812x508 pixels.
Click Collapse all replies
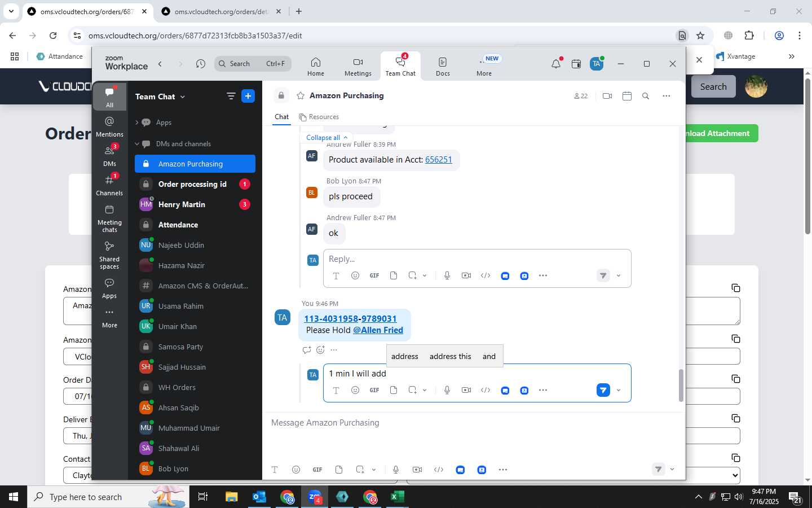(x=326, y=138)
